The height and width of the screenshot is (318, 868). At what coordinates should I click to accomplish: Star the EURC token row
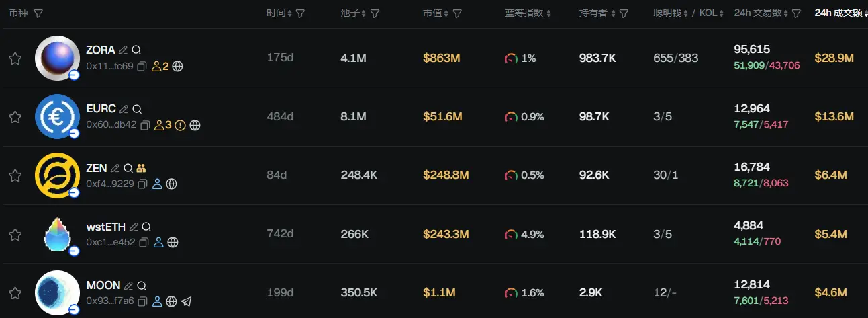point(15,117)
